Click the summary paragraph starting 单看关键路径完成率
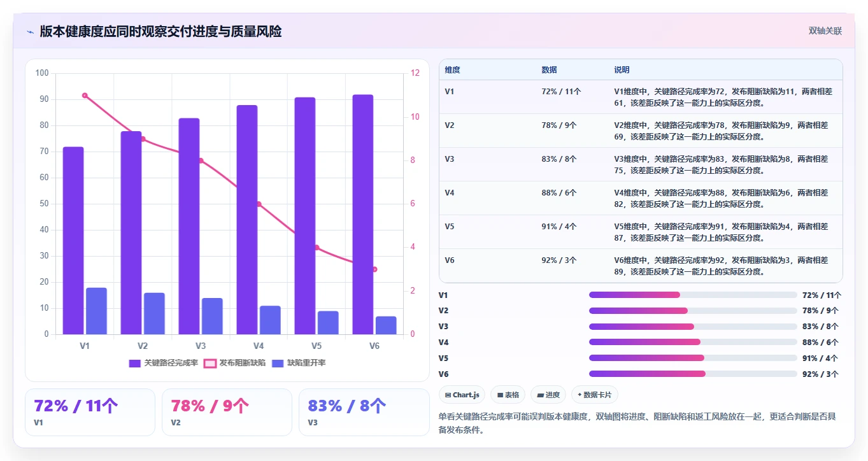 [x=637, y=423]
